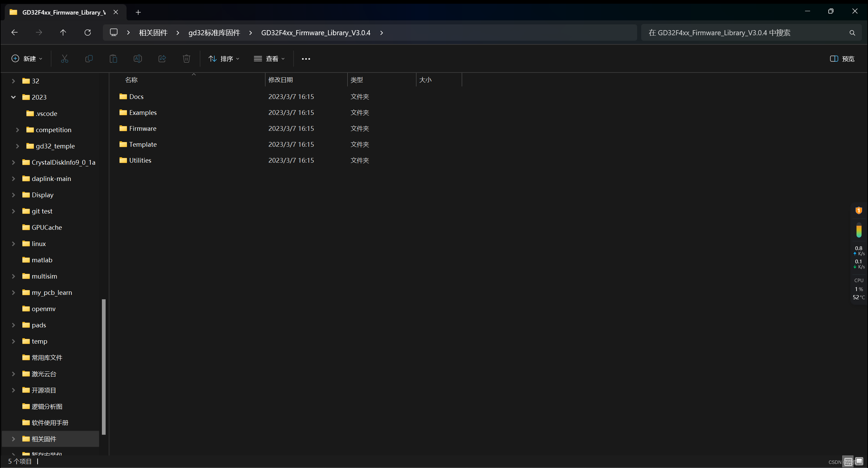Image resolution: width=868 pixels, height=468 pixels.
Task: Add a new tab with plus button
Action: point(138,12)
